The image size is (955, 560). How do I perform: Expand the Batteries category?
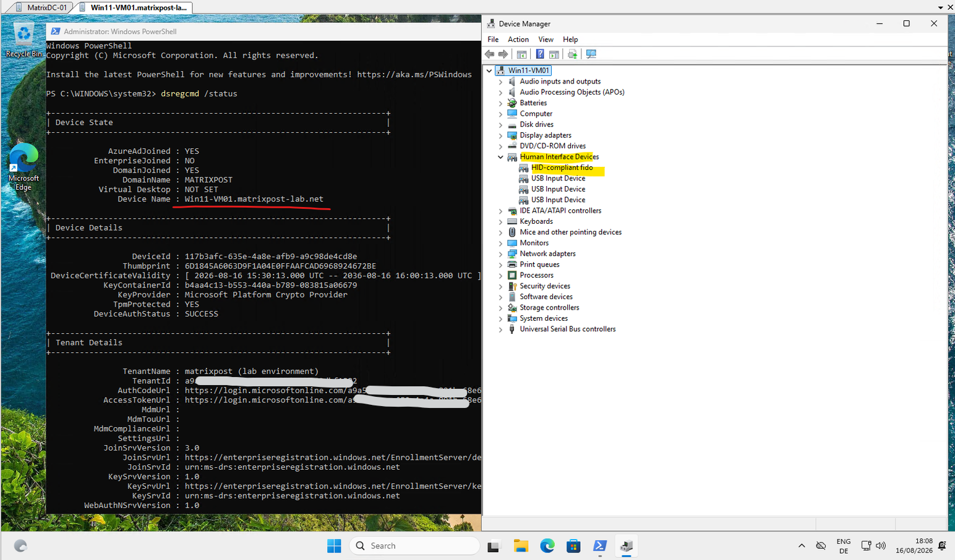[x=500, y=103]
